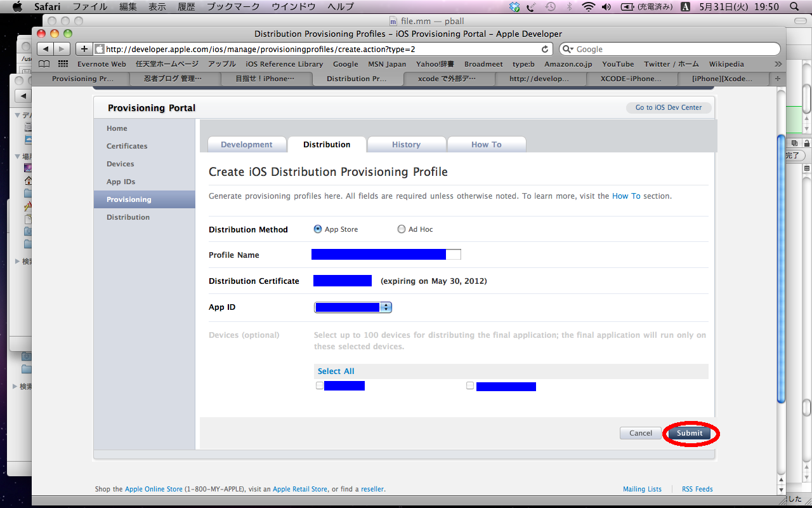Click the Safari URL address field
The height and width of the screenshot is (508, 812).
pyautogui.click(x=324, y=49)
